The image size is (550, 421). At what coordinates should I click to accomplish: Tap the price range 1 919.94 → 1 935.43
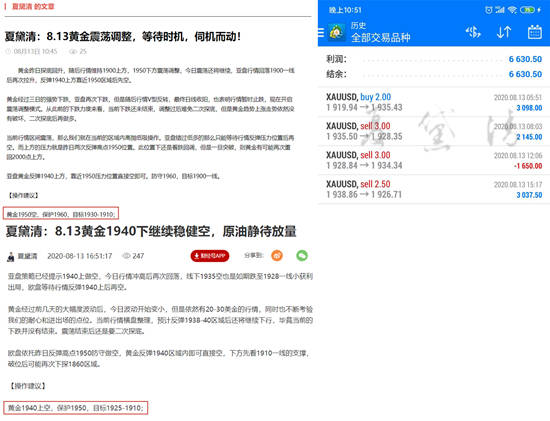point(364,107)
